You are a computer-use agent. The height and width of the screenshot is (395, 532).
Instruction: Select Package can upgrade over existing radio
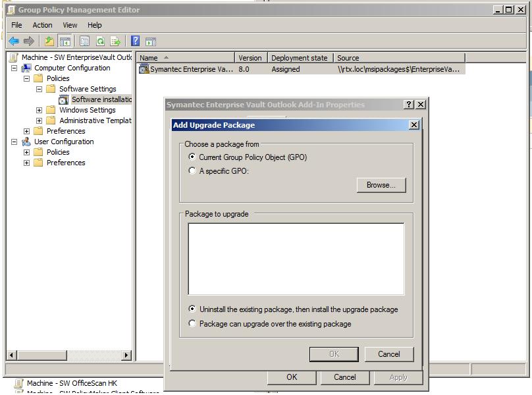pyautogui.click(x=192, y=323)
